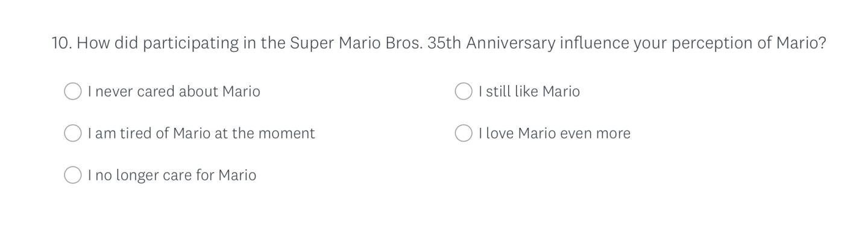Click "Super Mario Bros." in the question
Image resolution: width=868 pixels, height=243 pixels.
tap(356, 43)
